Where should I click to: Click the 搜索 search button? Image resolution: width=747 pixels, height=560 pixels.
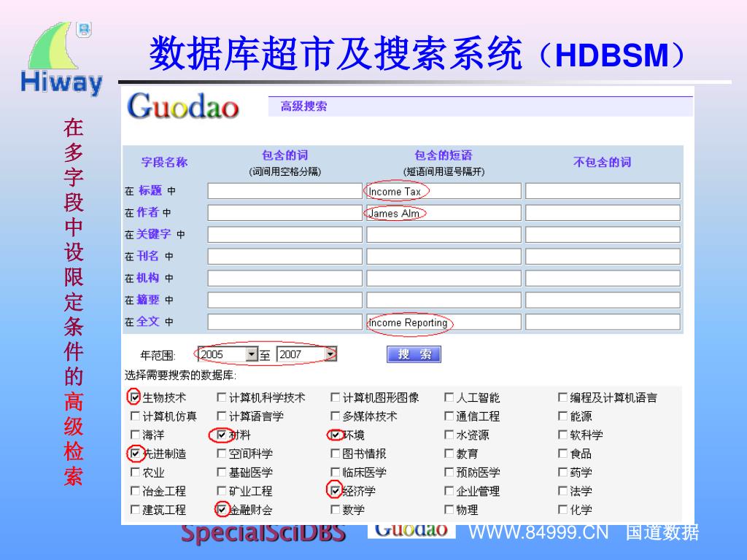coord(414,354)
